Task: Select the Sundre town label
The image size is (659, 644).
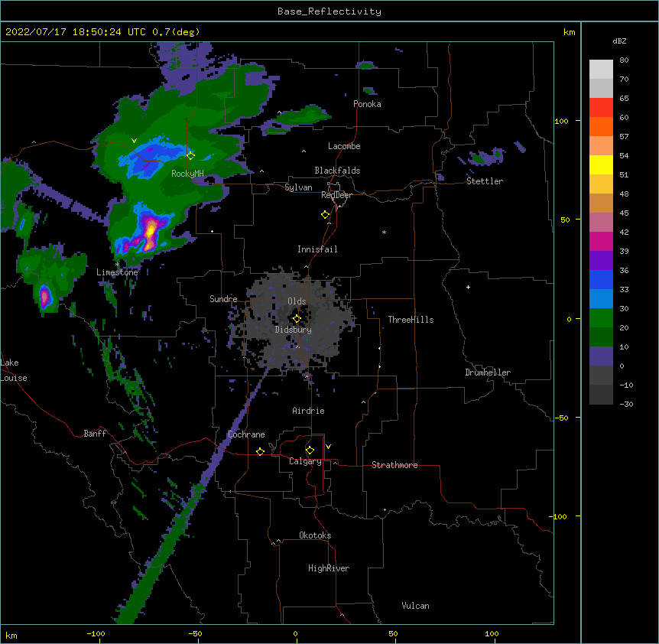Action: coord(223,299)
